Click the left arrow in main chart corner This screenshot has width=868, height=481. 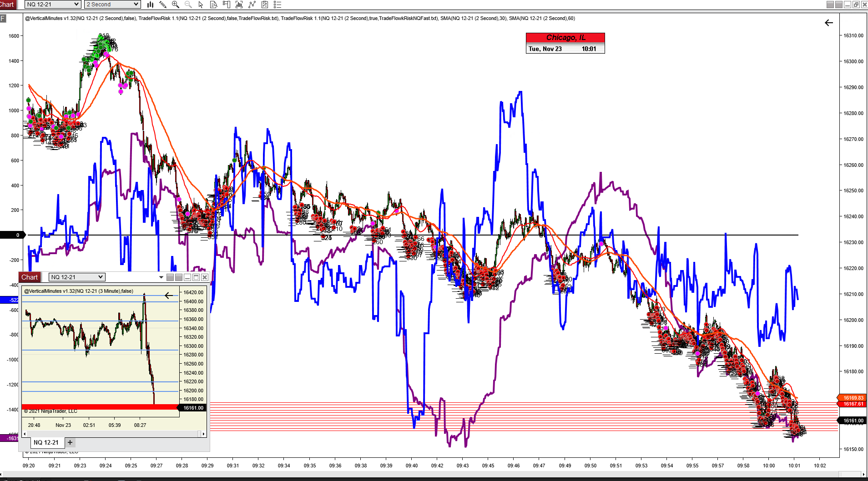tap(829, 23)
